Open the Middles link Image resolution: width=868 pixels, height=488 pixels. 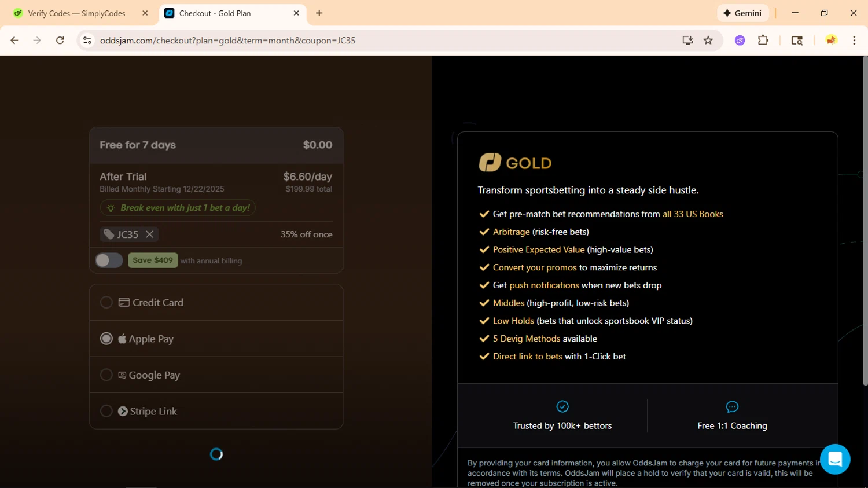(509, 303)
